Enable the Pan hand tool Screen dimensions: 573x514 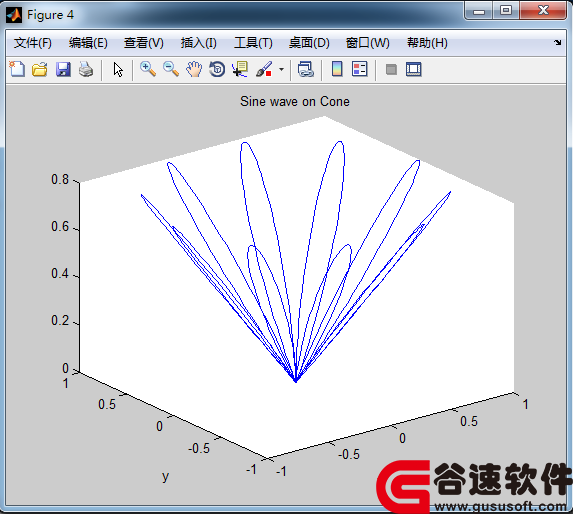(x=194, y=69)
